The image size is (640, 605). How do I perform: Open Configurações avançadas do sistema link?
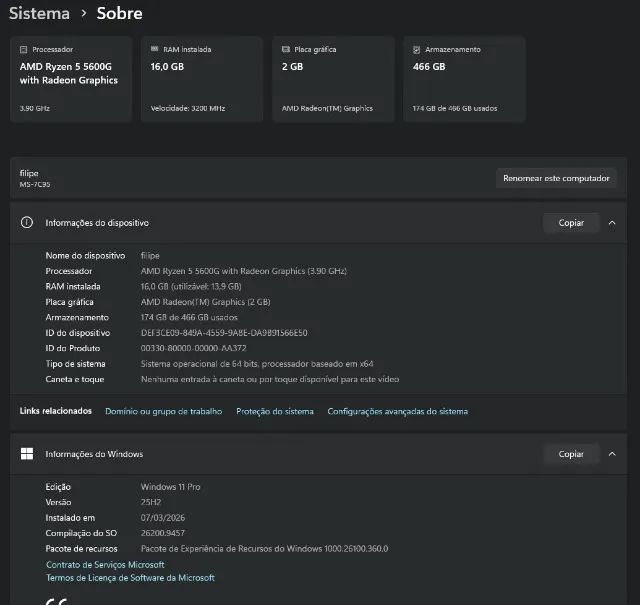(398, 411)
